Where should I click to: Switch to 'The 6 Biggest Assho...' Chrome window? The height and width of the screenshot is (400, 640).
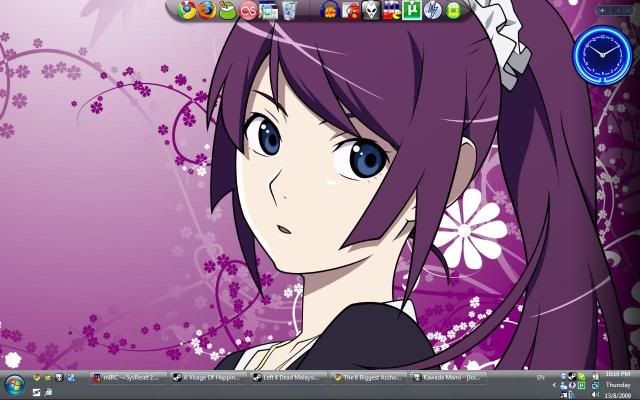coord(368,378)
